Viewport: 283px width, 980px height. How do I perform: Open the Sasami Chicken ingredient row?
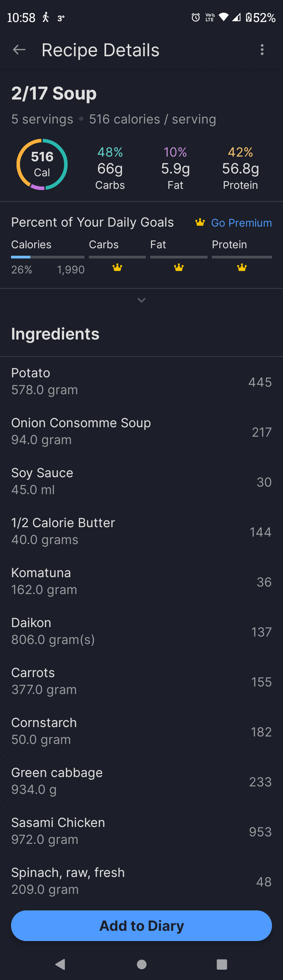[141, 831]
